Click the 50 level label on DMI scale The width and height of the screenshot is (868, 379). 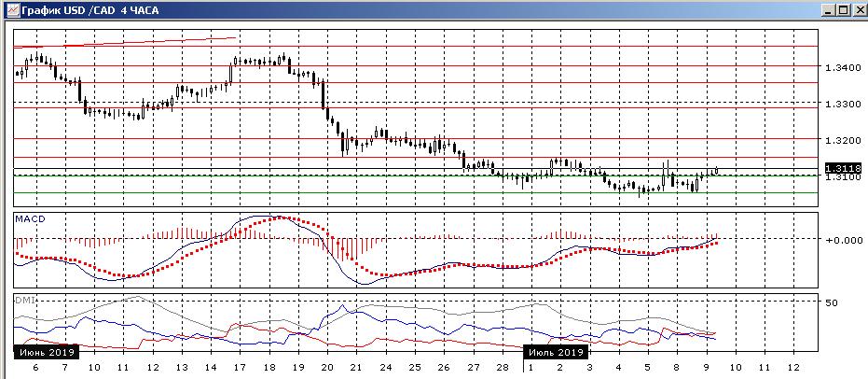832,302
